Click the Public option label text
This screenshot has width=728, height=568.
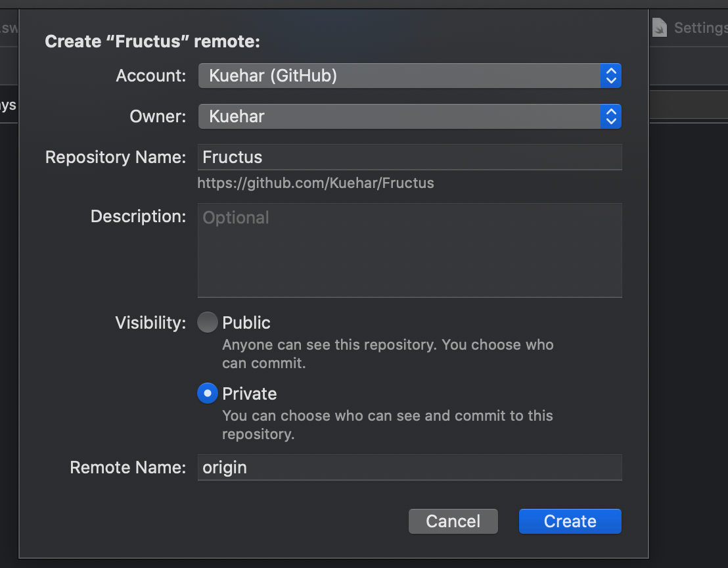click(246, 323)
